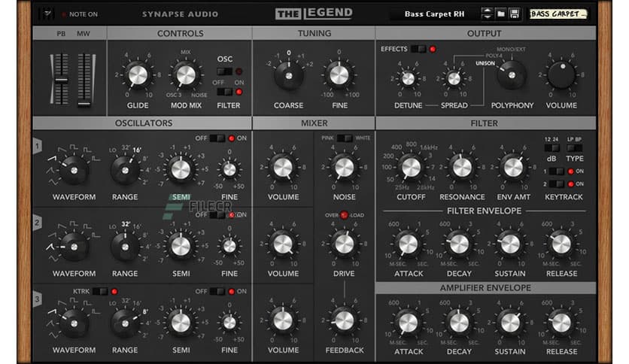
Task: Click the RESONANCE knob
Action: 462,168
